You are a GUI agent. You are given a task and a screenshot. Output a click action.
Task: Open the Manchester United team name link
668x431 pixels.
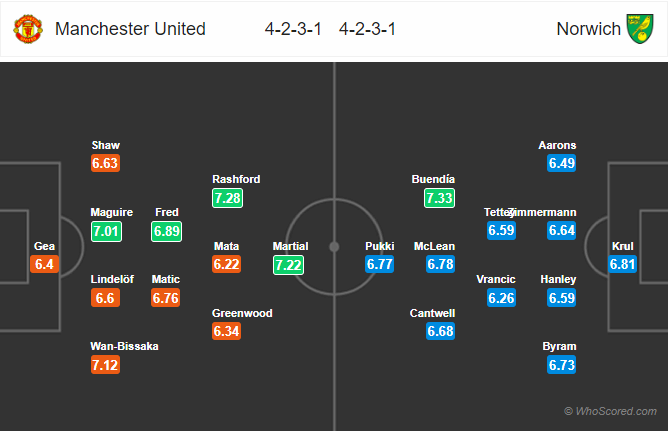click(x=130, y=29)
